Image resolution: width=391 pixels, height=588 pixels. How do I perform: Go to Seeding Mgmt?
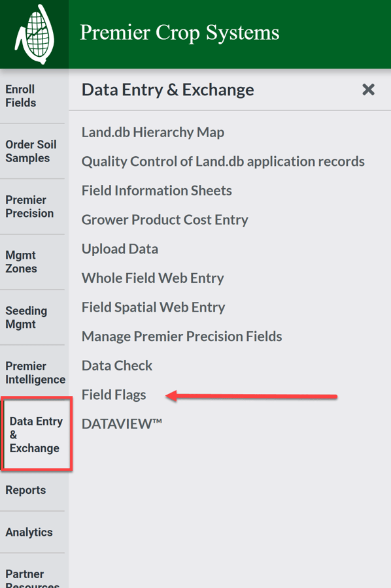tap(27, 318)
